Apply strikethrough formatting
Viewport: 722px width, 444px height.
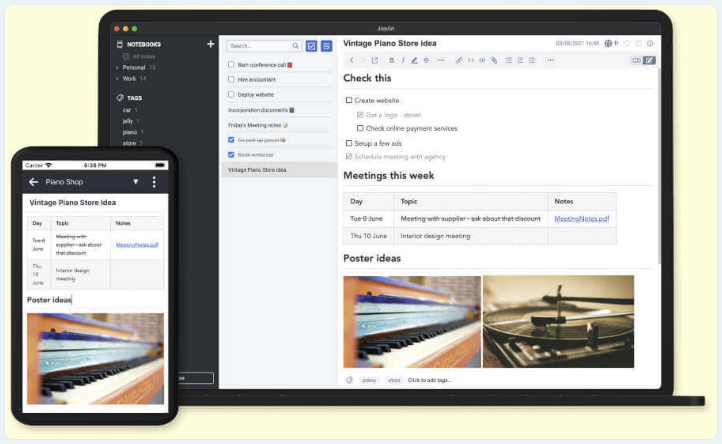(x=426, y=60)
